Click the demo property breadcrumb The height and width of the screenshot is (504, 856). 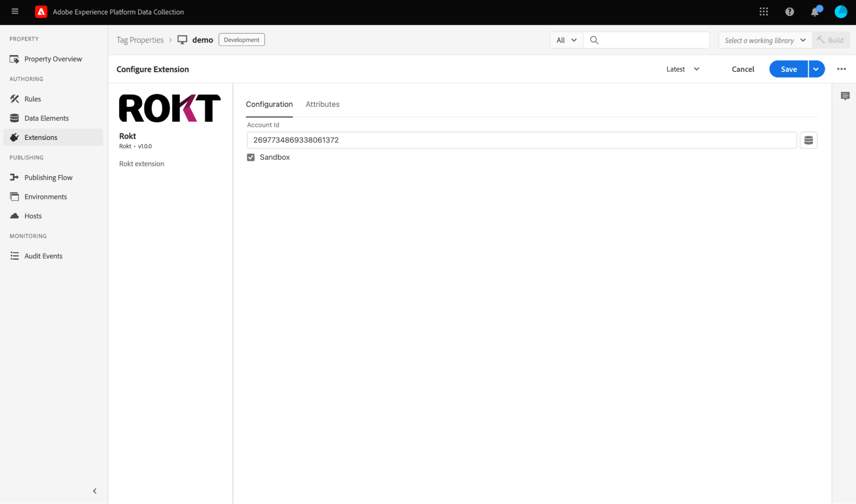203,40
